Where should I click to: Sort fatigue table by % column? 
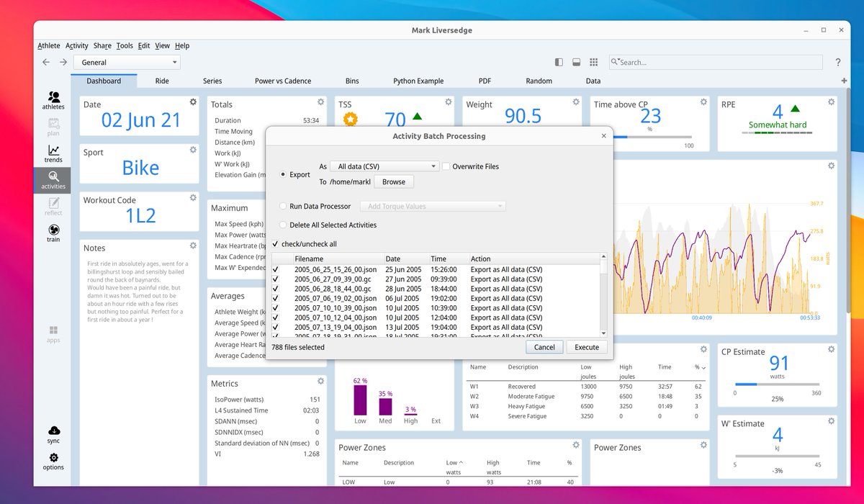(700, 367)
